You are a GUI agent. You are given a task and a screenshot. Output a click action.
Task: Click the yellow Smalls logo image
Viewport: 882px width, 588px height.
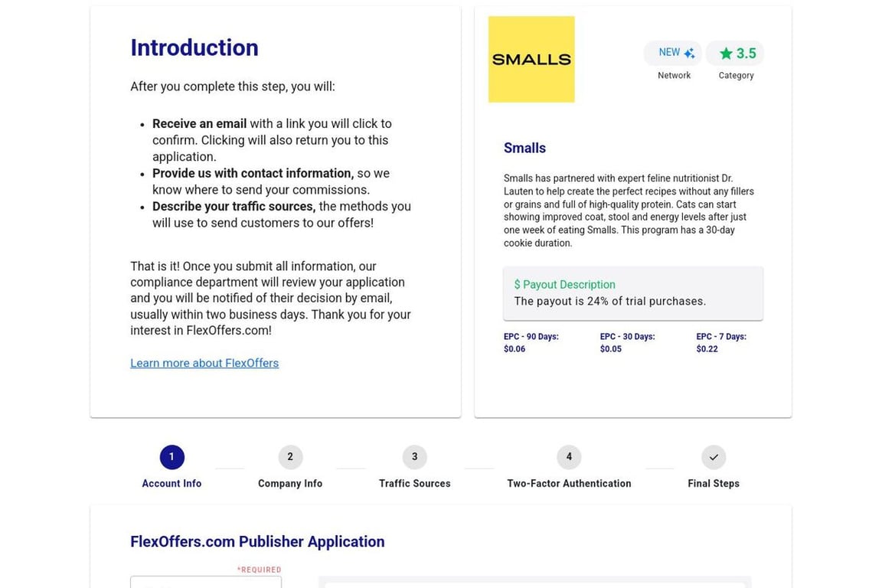pyautogui.click(x=531, y=60)
